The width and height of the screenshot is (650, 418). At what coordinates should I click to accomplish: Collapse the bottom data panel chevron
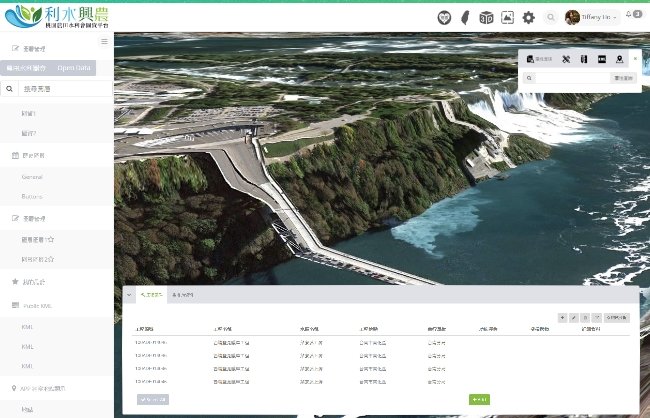coord(129,295)
